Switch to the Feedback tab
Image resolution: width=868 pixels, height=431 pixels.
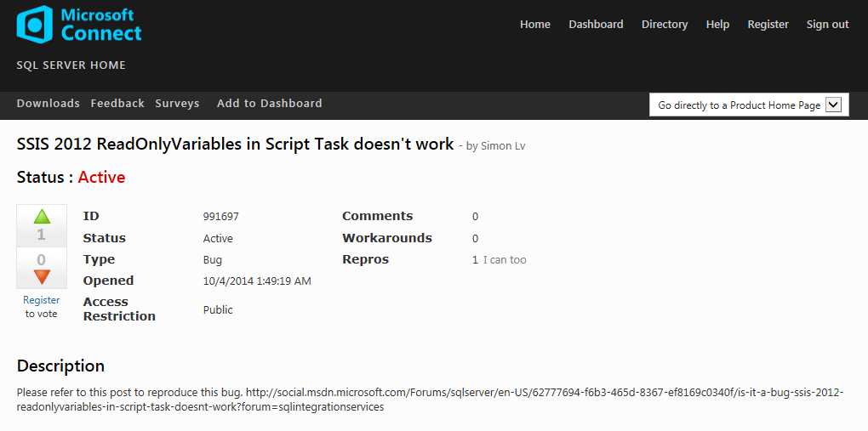(117, 104)
